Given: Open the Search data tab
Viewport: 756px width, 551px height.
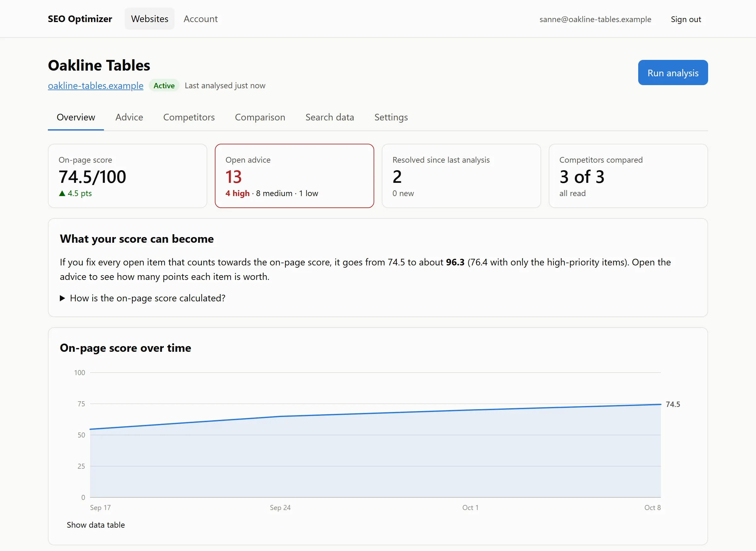Looking at the screenshot, I should [x=330, y=117].
